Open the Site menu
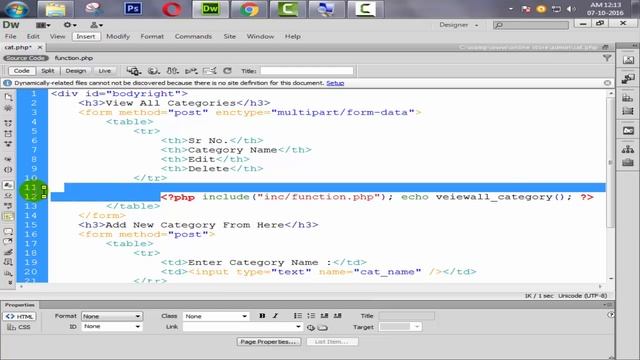 point(229,36)
